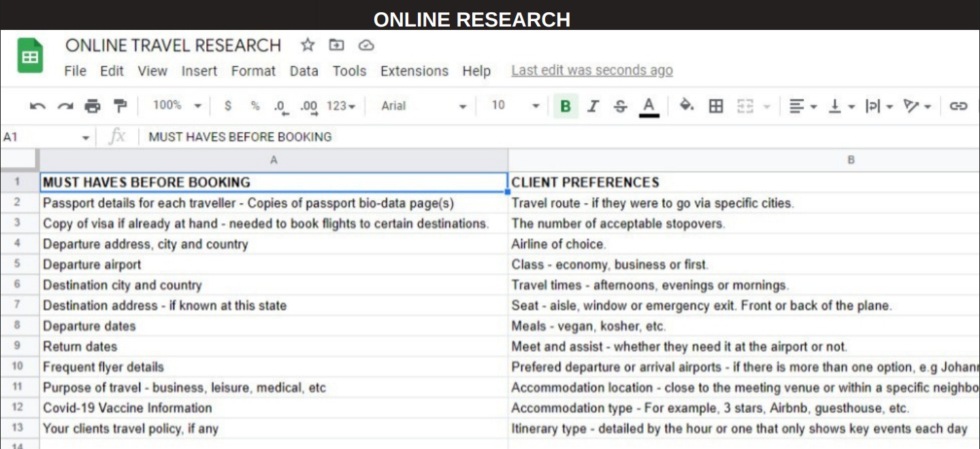The height and width of the screenshot is (449, 980).
Task: Open the Google Sheets home icon
Action: [30, 57]
